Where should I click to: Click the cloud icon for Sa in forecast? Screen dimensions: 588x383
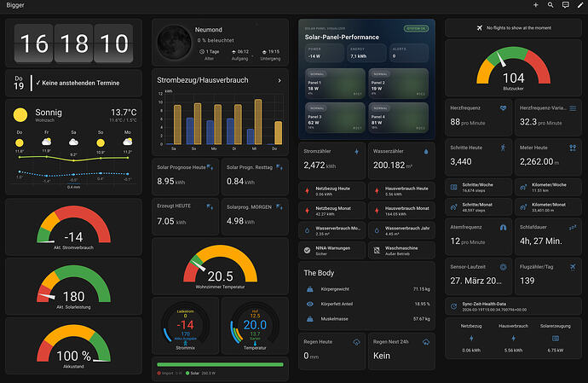(73, 142)
